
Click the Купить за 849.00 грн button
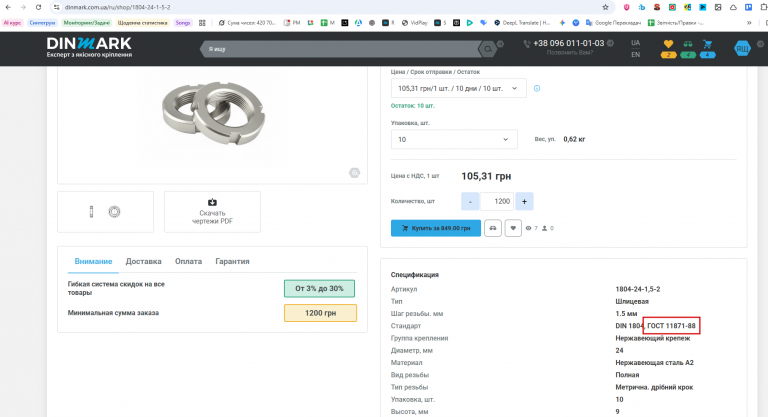(435, 228)
